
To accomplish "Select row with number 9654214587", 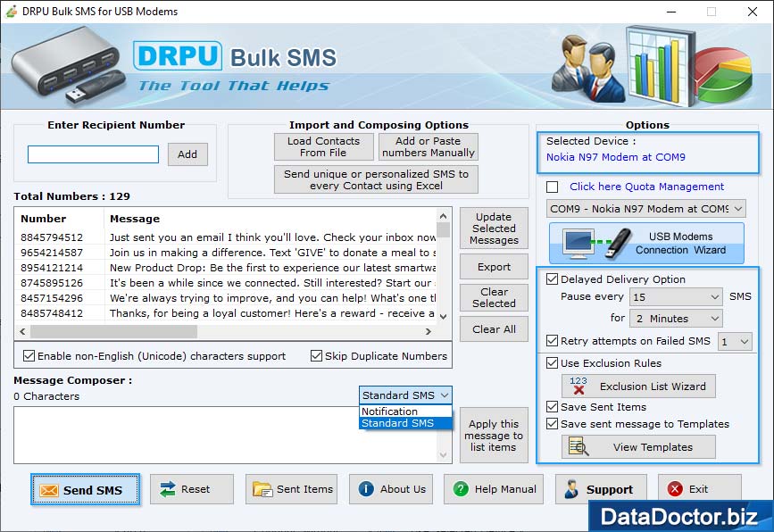I will coord(227,253).
